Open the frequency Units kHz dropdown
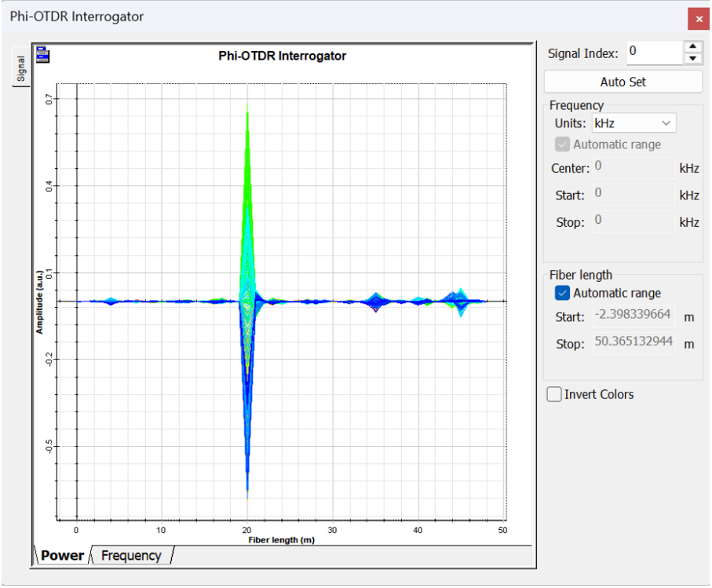 633,123
